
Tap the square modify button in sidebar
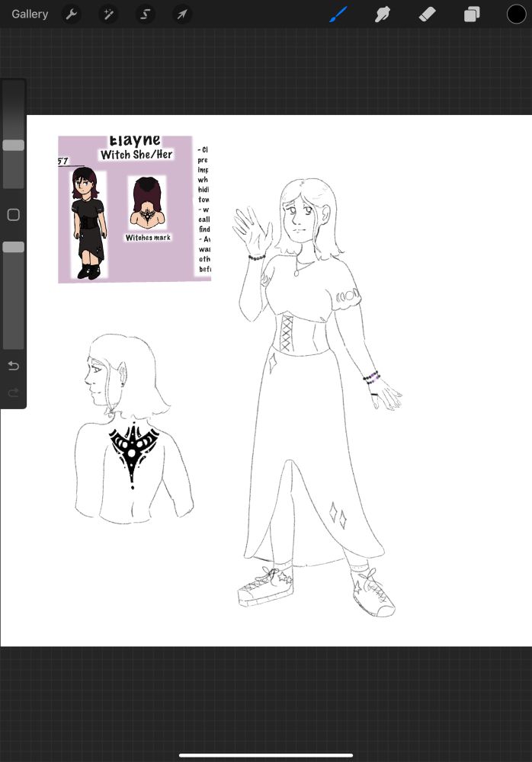[14, 215]
